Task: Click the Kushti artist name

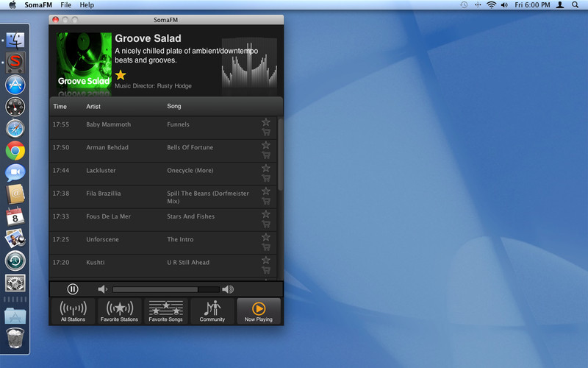Action: point(96,262)
